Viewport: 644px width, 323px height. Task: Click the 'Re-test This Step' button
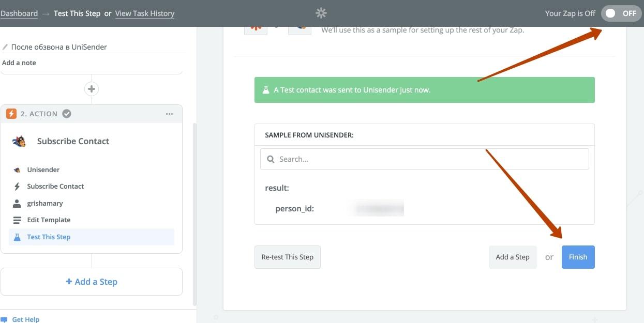point(288,257)
